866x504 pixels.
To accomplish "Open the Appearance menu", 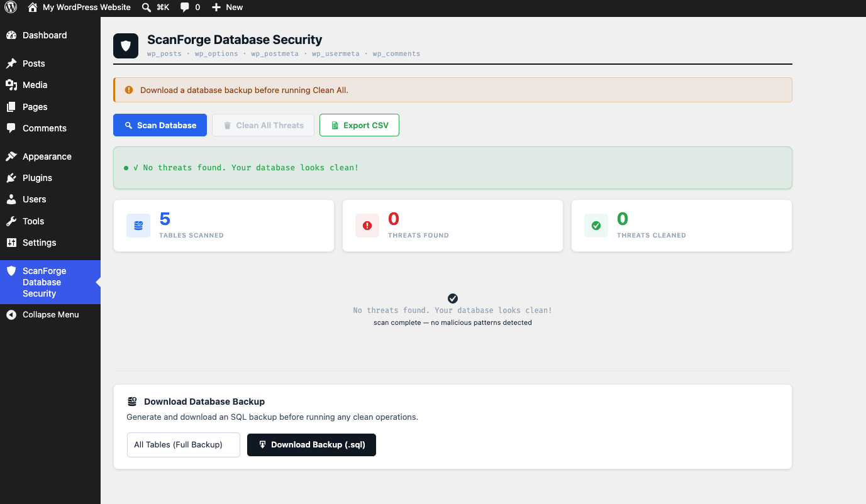I will click(x=50, y=156).
